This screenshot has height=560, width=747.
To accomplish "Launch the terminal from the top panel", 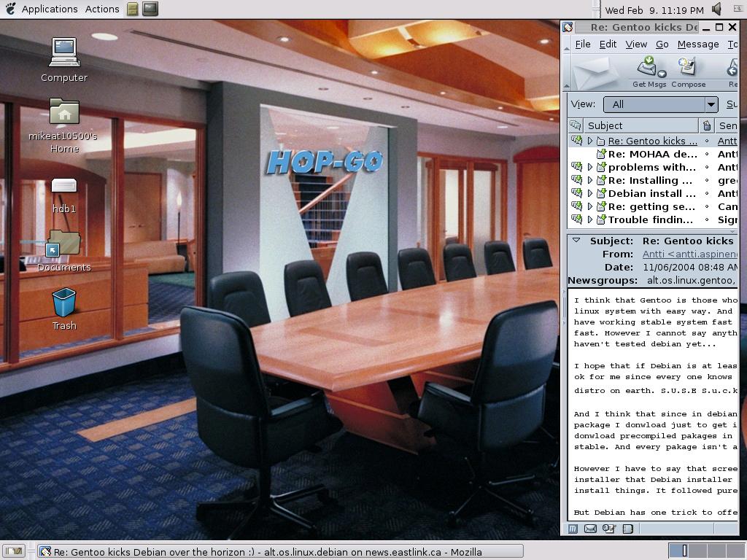I will [x=150, y=9].
